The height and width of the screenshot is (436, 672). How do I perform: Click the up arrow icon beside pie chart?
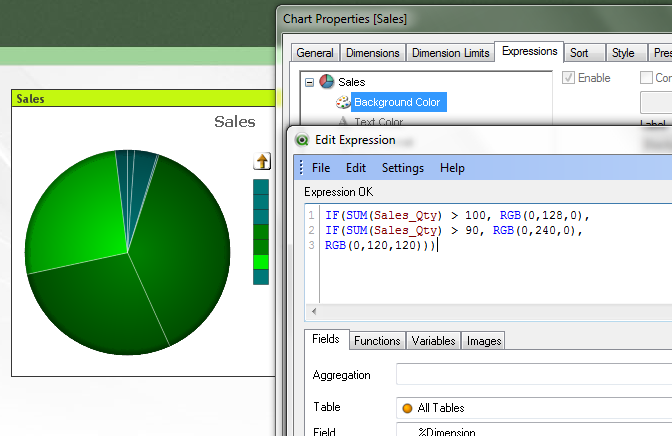262,162
